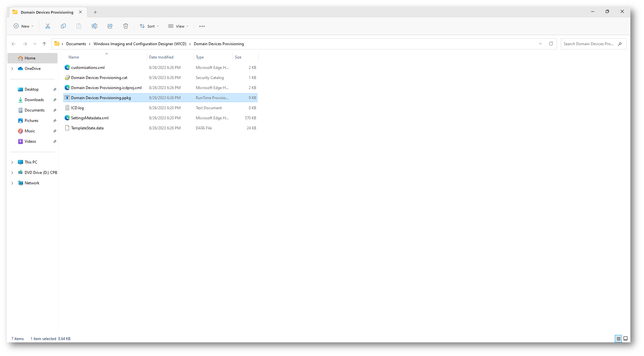Select the customizations.xml file name

tap(88, 68)
